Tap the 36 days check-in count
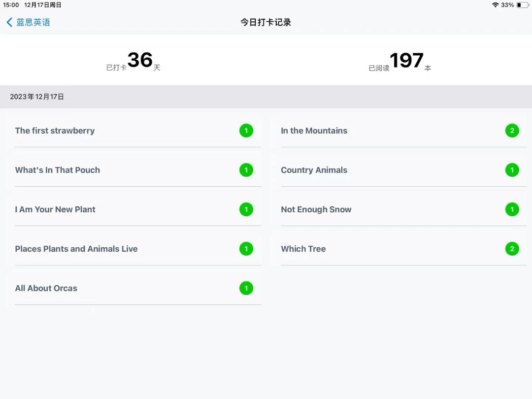The image size is (532, 399). pos(140,61)
